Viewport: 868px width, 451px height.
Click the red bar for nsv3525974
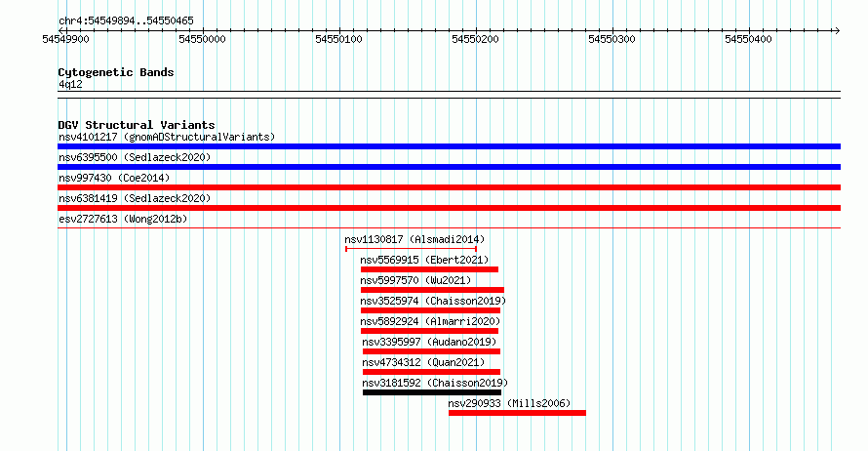coord(431,310)
